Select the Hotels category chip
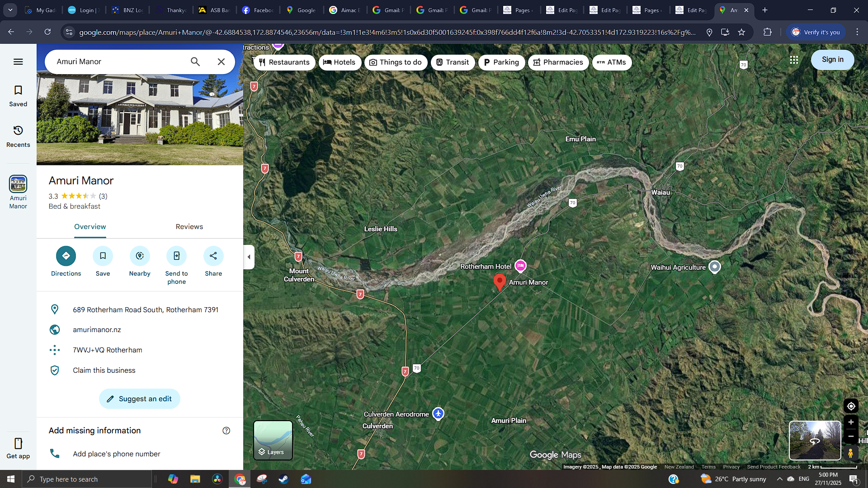 [x=340, y=62]
